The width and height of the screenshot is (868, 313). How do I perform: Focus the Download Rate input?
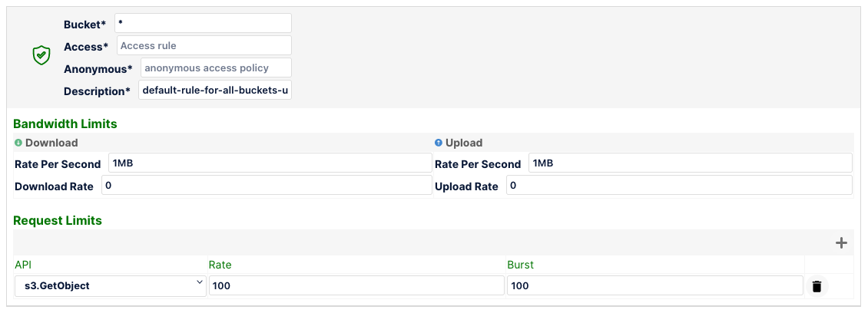point(267,186)
